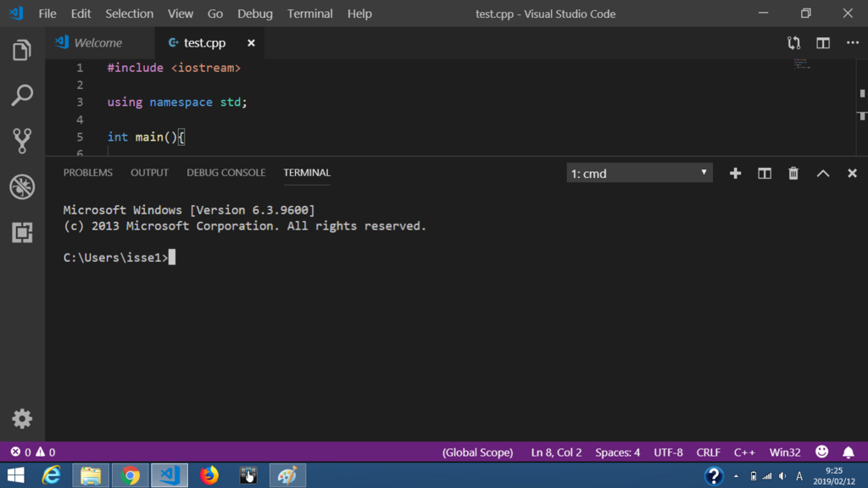
Task: Close the test.cpp tab
Action: pos(251,42)
